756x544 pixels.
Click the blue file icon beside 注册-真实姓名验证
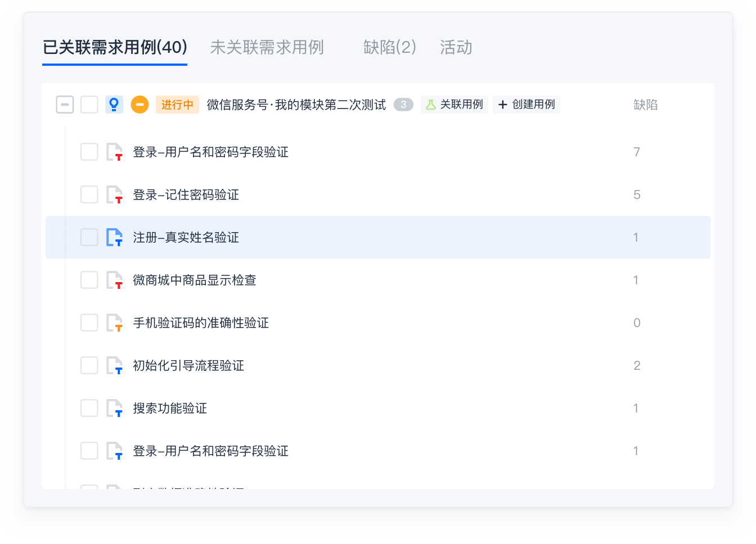[x=115, y=238]
